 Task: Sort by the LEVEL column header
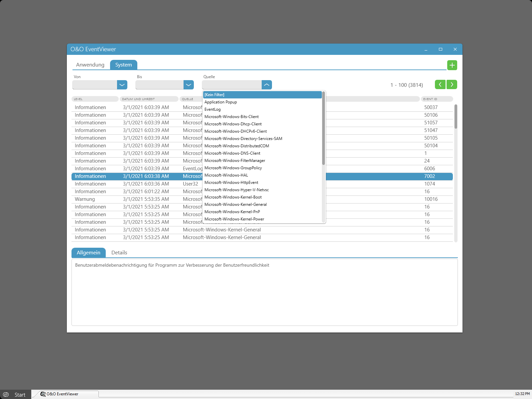(95, 99)
